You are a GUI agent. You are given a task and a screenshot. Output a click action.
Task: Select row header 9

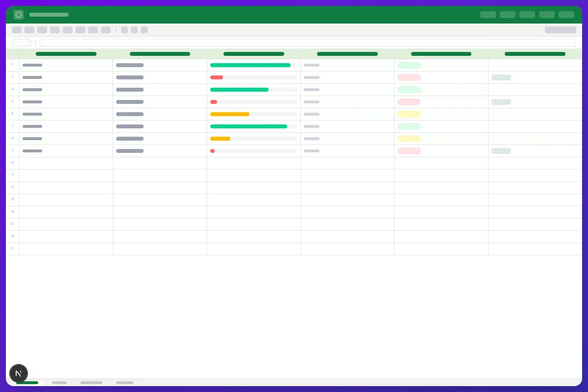pyautogui.click(x=13, y=151)
